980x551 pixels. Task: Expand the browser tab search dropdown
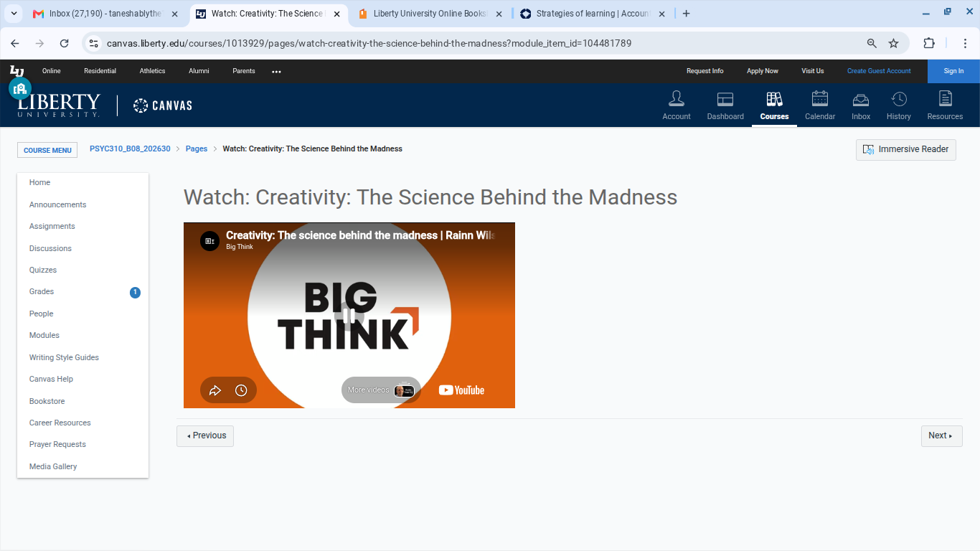14,14
